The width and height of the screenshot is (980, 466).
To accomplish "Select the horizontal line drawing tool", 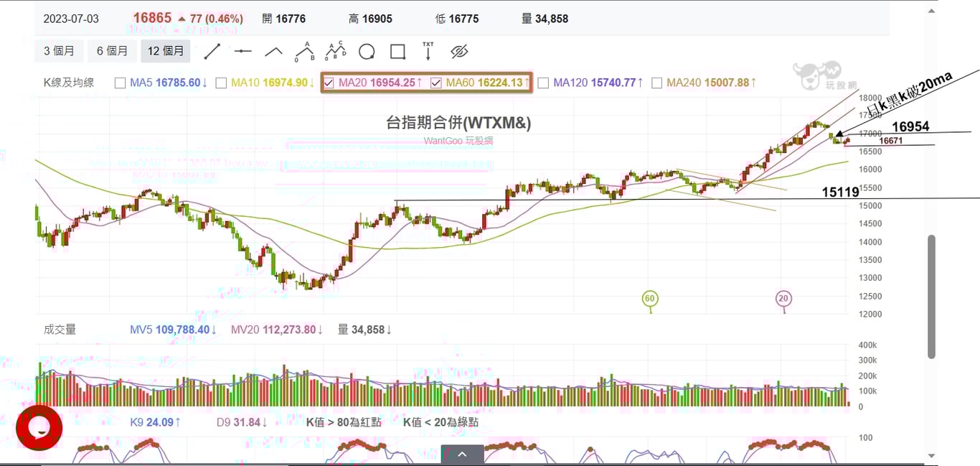I will (x=242, y=51).
